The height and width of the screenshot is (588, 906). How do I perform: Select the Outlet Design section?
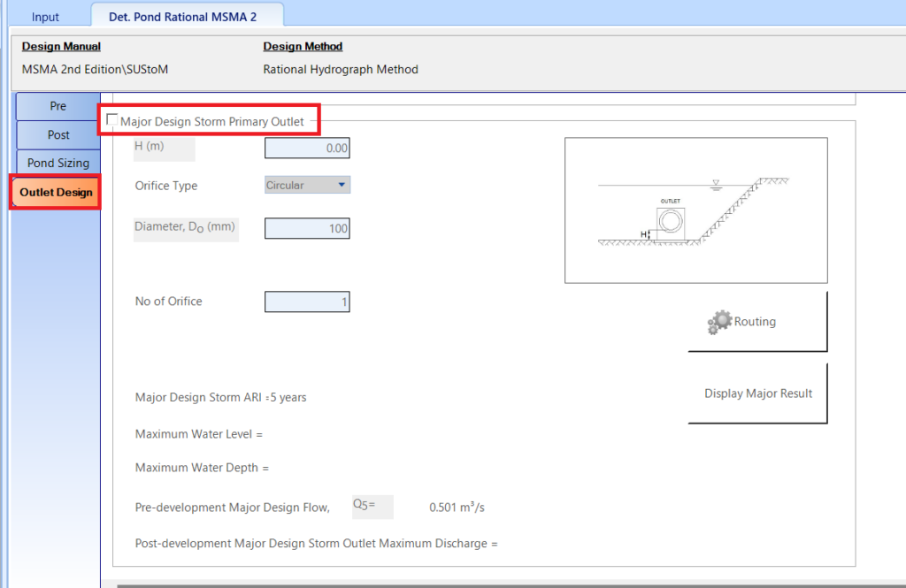pos(55,192)
